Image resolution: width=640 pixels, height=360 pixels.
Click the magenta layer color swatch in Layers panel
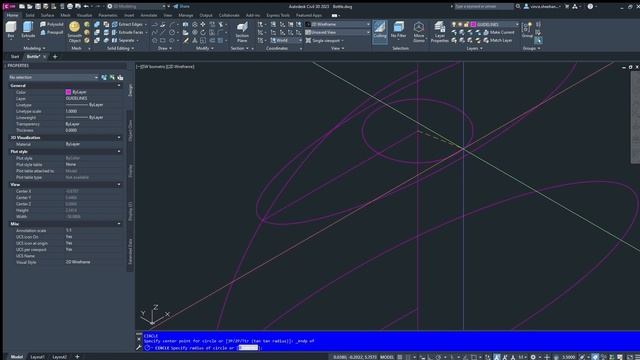473,24
